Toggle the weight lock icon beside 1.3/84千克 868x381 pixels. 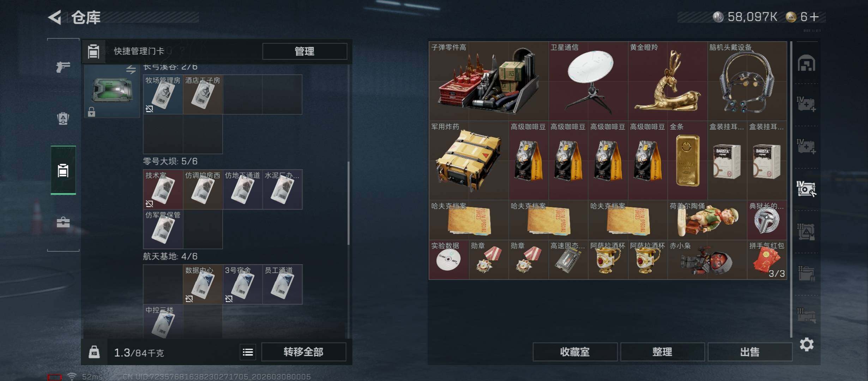tap(94, 352)
